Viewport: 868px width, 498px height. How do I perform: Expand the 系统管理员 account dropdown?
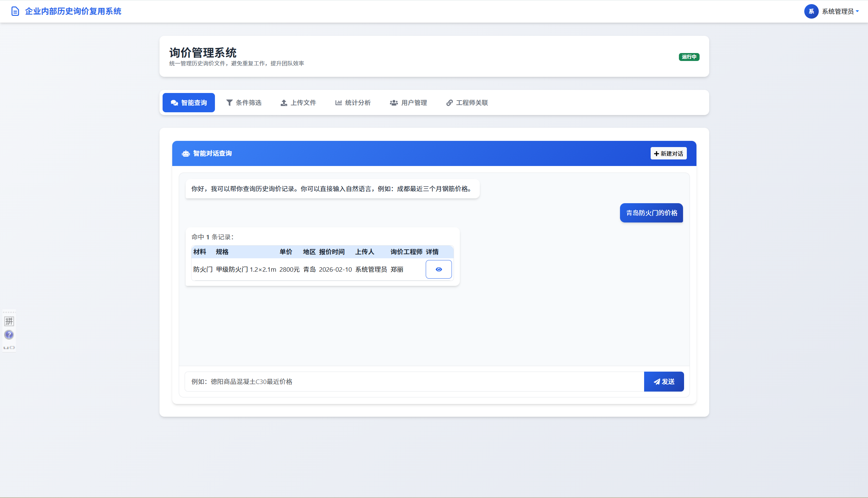(x=840, y=11)
